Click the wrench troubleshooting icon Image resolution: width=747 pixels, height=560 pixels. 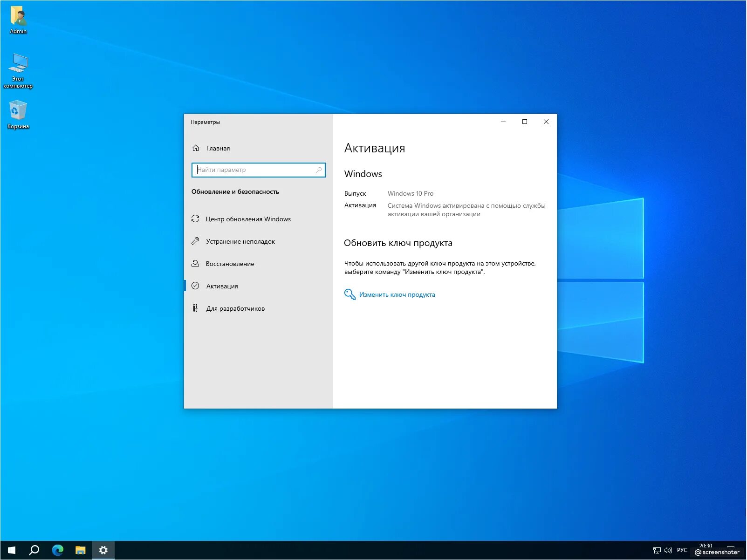(195, 241)
